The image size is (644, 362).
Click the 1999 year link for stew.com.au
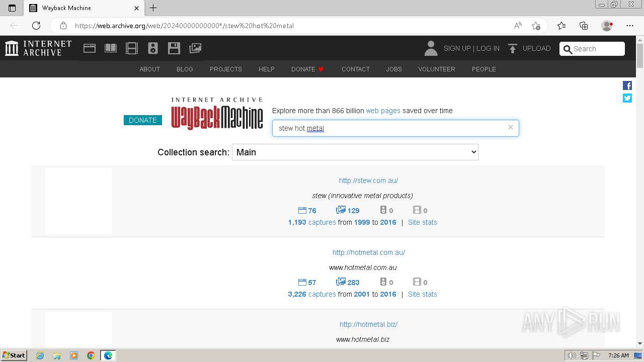coord(362,222)
